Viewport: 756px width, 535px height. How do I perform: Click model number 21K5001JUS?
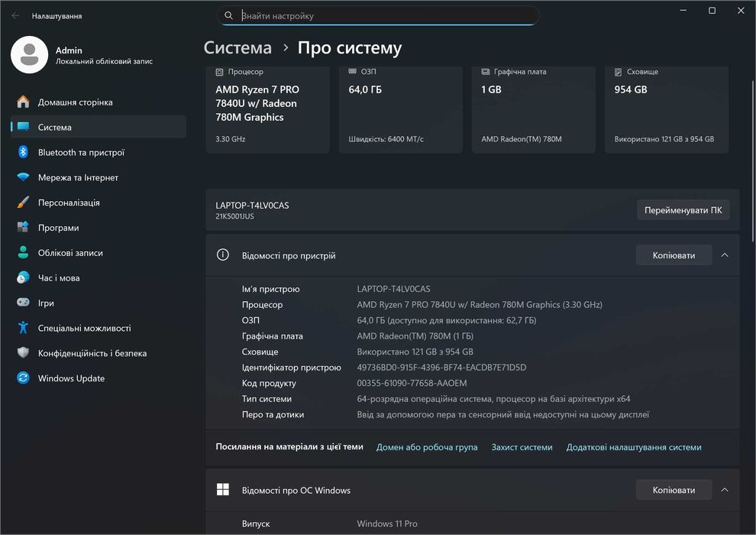pos(234,216)
